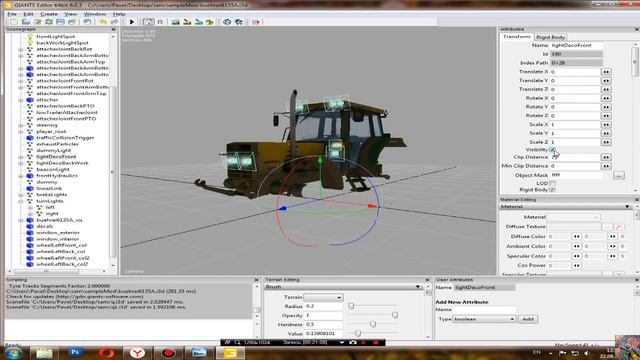The width and height of the screenshot is (640, 360).
Task: Click the Clip Distance input field
Action: click(575, 157)
